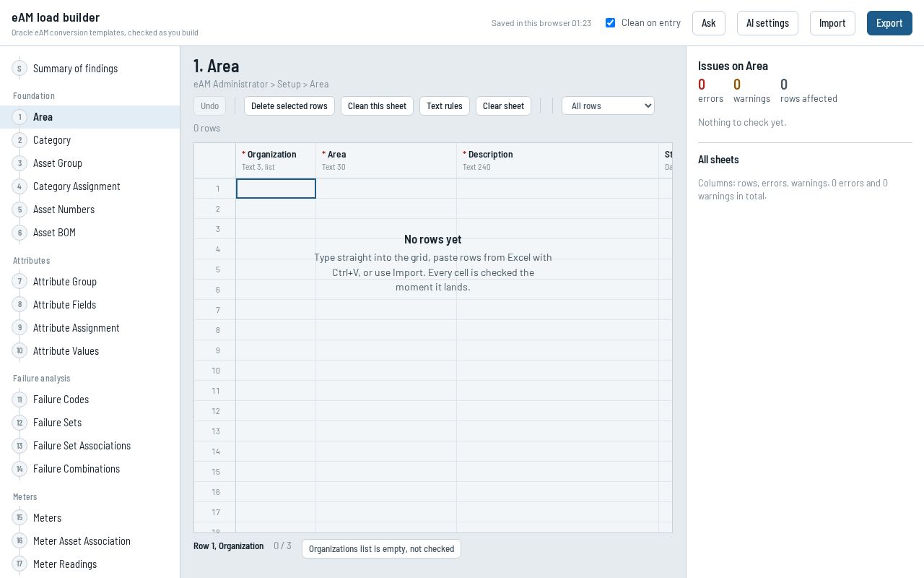
Task: Click breadcrumb 'eAM Administrator > Setup > Area'
Action: 261,85
